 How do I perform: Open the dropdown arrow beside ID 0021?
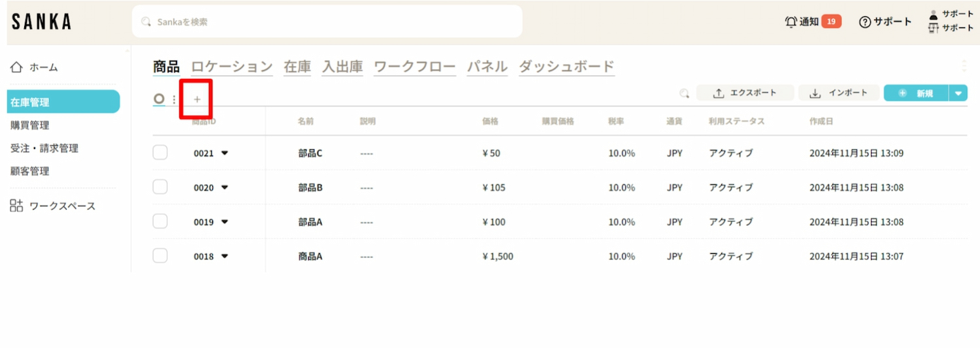coord(225,153)
